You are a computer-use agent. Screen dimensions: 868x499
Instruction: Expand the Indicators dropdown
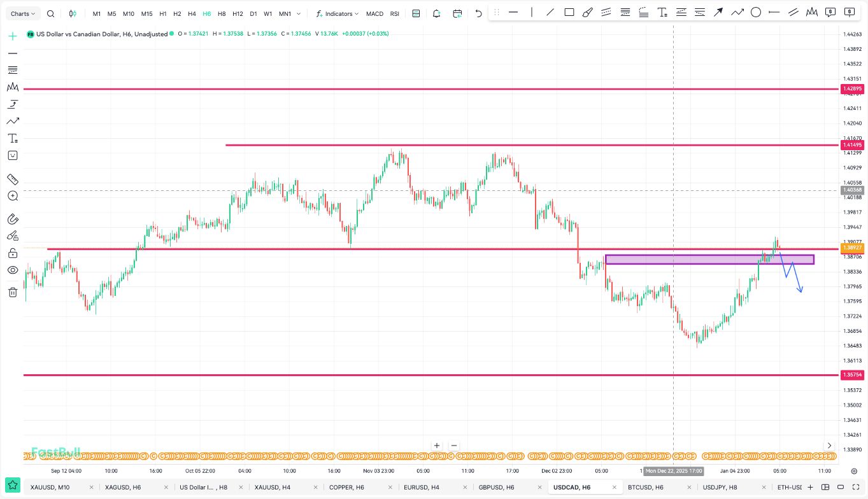[x=338, y=13]
